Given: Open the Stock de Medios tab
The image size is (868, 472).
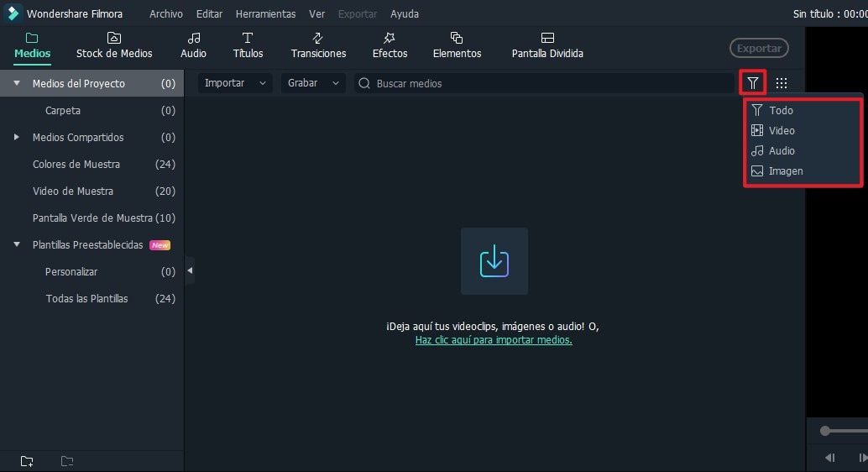Looking at the screenshot, I should tap(114, 46).
